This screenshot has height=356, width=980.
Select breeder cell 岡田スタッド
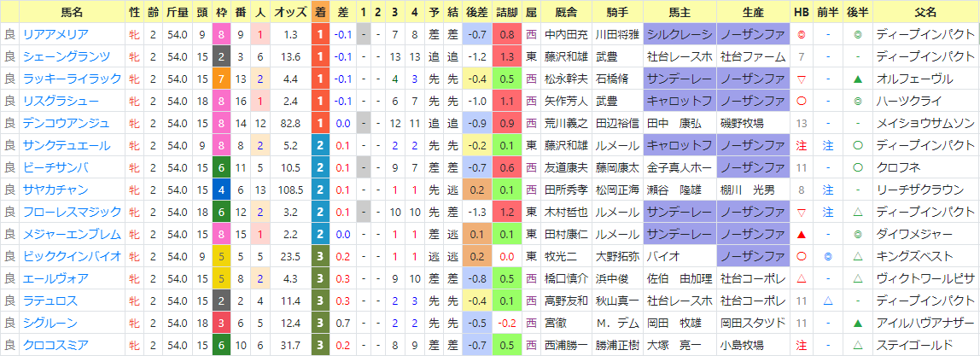(753, 323)
